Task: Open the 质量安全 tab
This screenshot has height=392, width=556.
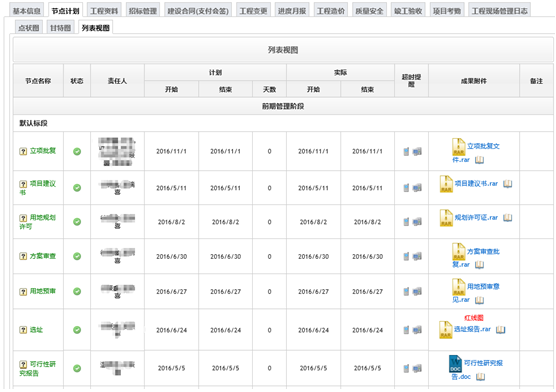Action: (369, 11)
